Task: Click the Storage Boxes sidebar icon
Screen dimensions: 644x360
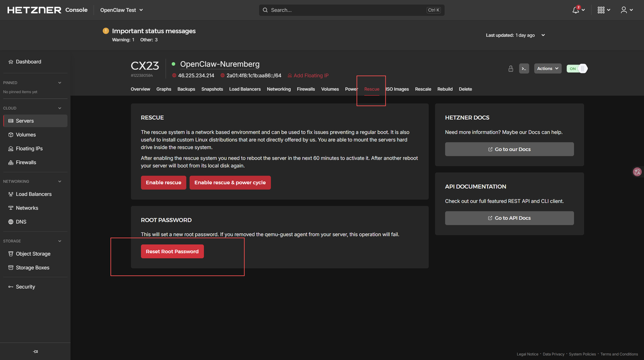Action: coord(11,268)
